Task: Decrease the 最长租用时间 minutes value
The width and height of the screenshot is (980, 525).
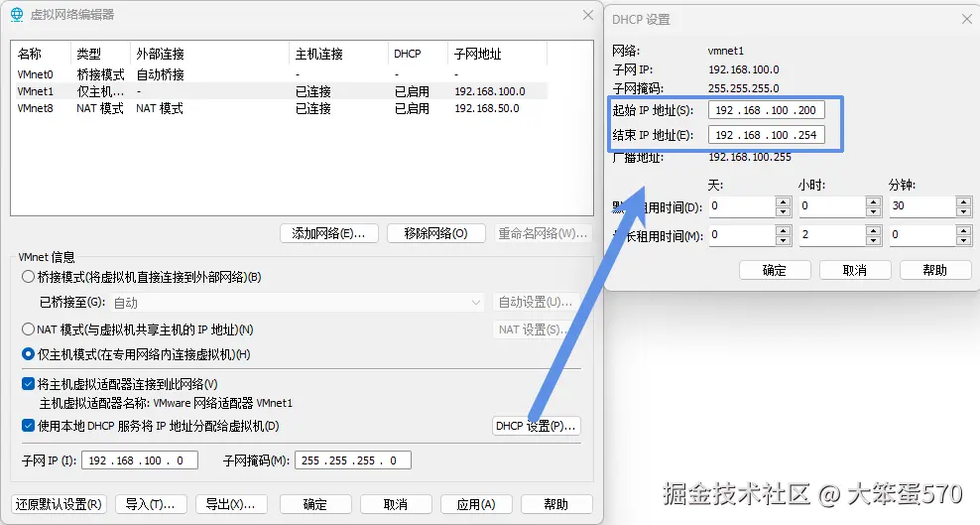Action: coord(963,240)
